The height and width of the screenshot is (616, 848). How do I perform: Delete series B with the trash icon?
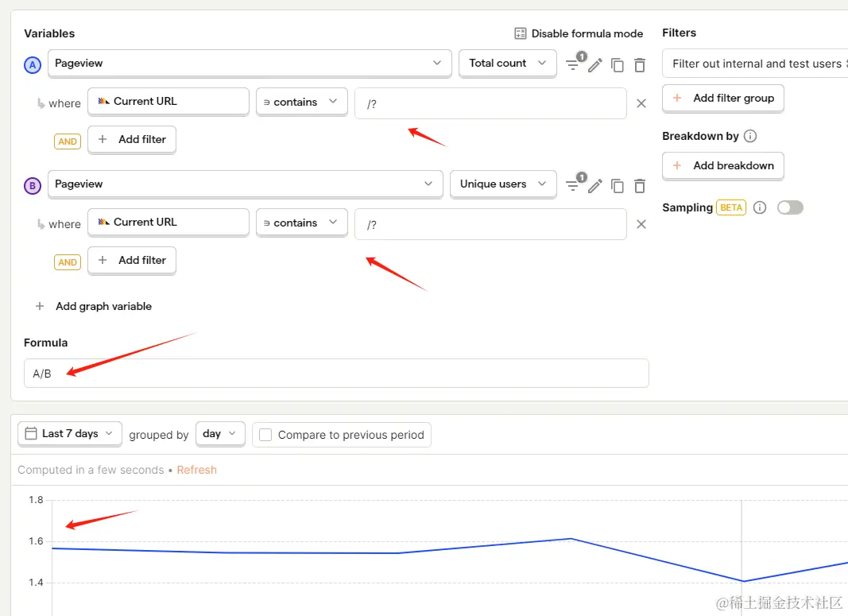point(640,185)
